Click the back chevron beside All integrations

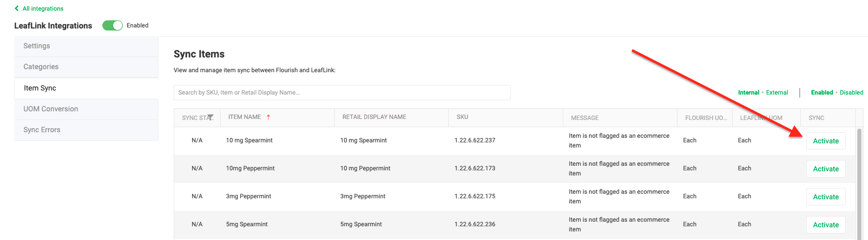17,9
